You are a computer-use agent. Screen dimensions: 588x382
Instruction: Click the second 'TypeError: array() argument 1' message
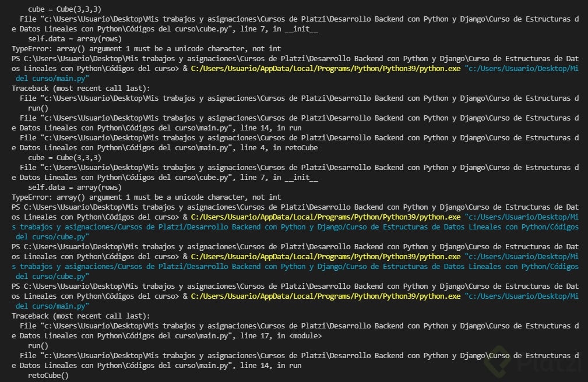(x=146, y=197)
